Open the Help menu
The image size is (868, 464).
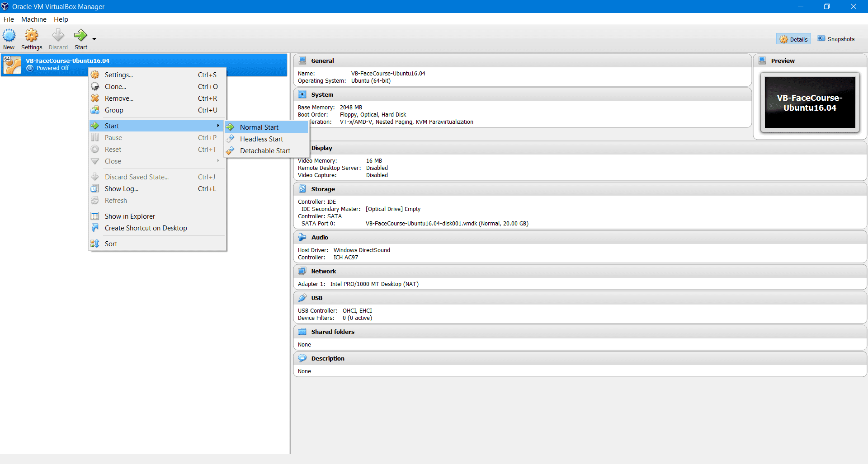pos(61,19)
